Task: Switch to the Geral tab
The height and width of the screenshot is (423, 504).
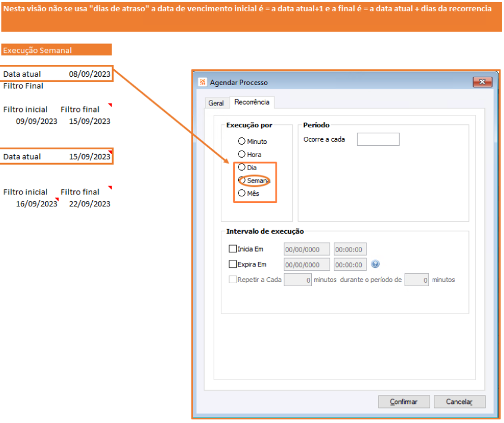Action: [x=216, y=103]
